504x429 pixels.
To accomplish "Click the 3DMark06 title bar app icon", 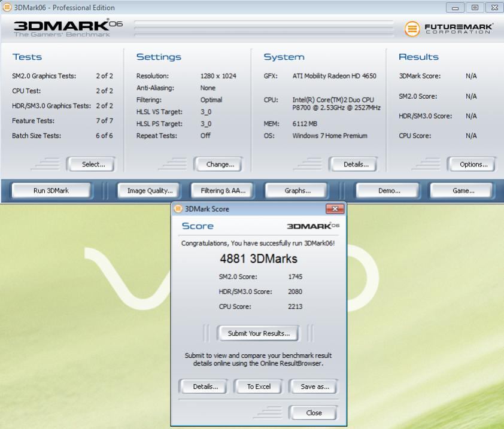I will [x=7, y=7].
